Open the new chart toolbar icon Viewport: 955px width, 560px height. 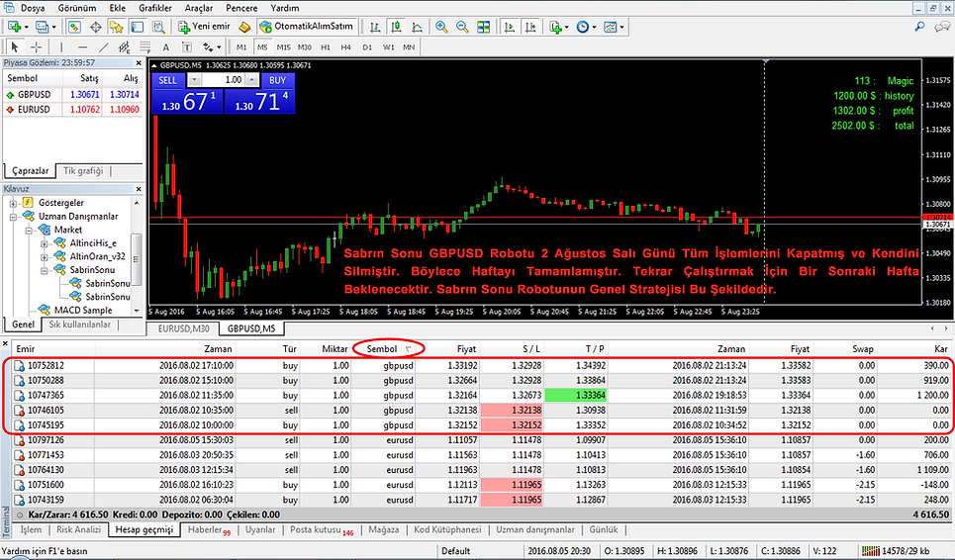(15, 27)
